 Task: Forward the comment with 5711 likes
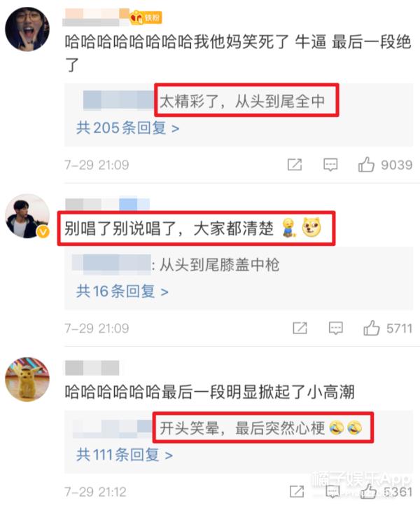(300, 328)
